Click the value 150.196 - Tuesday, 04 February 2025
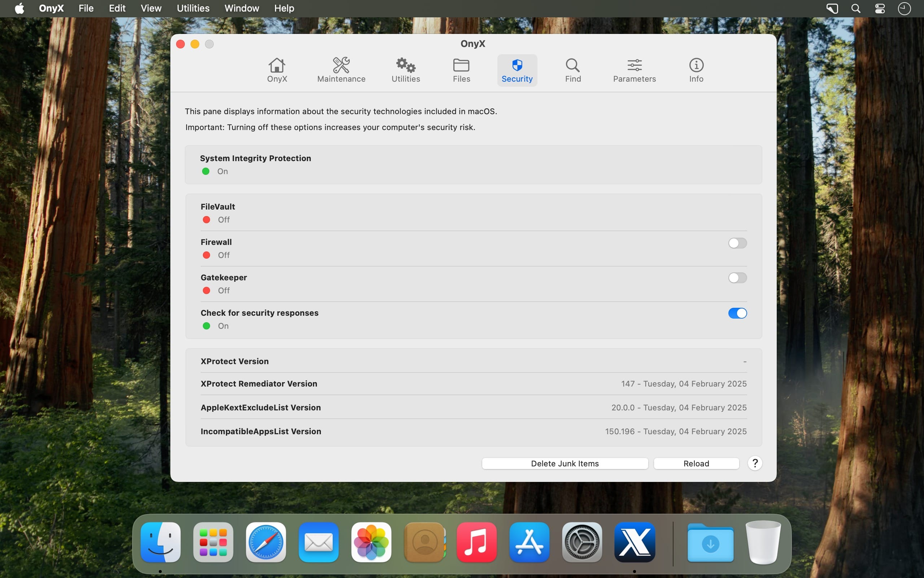 point(676,431)
